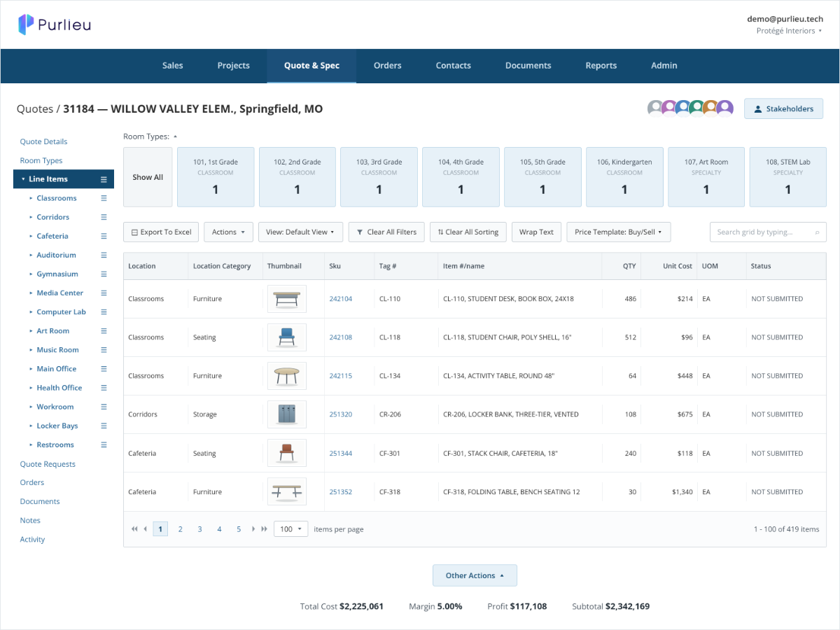This screenshot has height=630, width=840.
Task: Collapse the Room Types section arrow
Action: point(175,136)
